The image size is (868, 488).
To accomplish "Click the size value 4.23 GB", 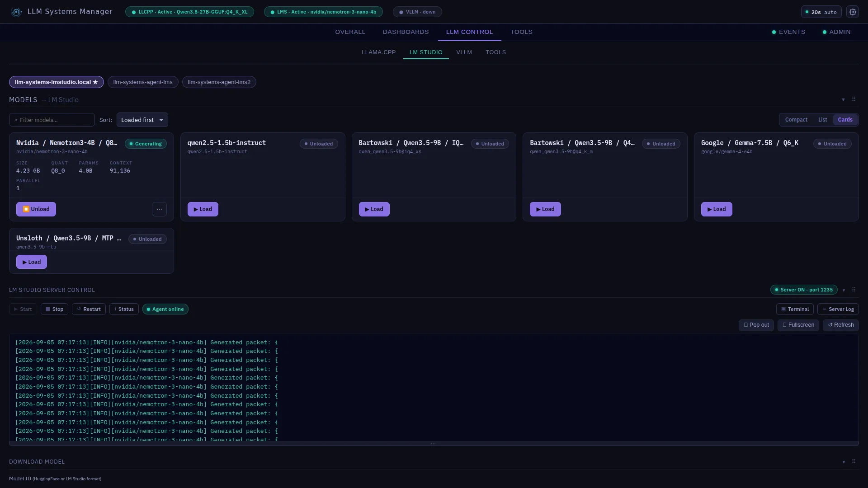I will tap(28, 171).
